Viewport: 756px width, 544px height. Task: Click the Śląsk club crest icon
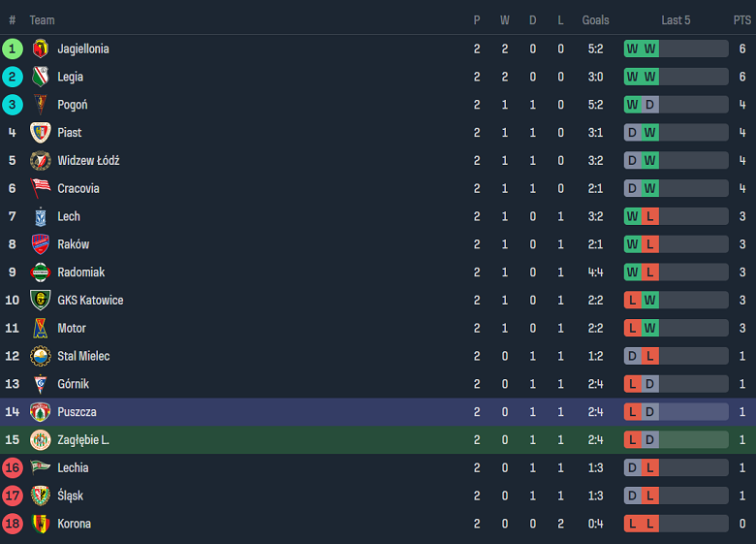point(40,496)
